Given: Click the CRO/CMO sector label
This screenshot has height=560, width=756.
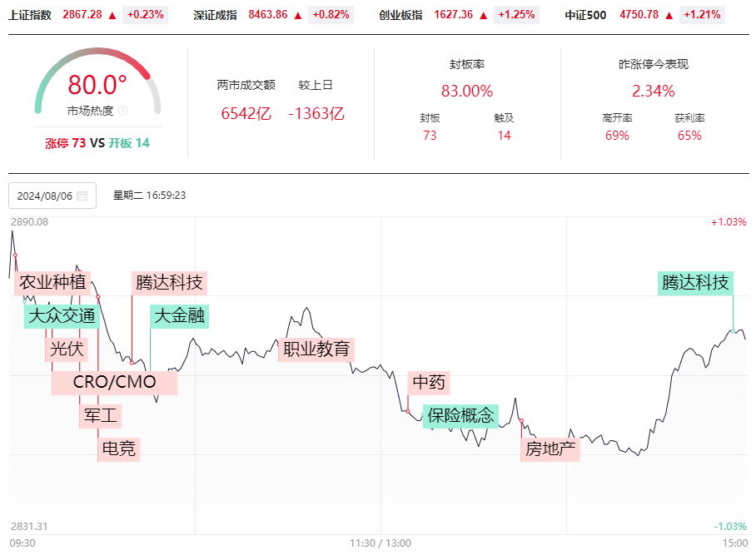Looking at the screenshot, I should point(114,383).
